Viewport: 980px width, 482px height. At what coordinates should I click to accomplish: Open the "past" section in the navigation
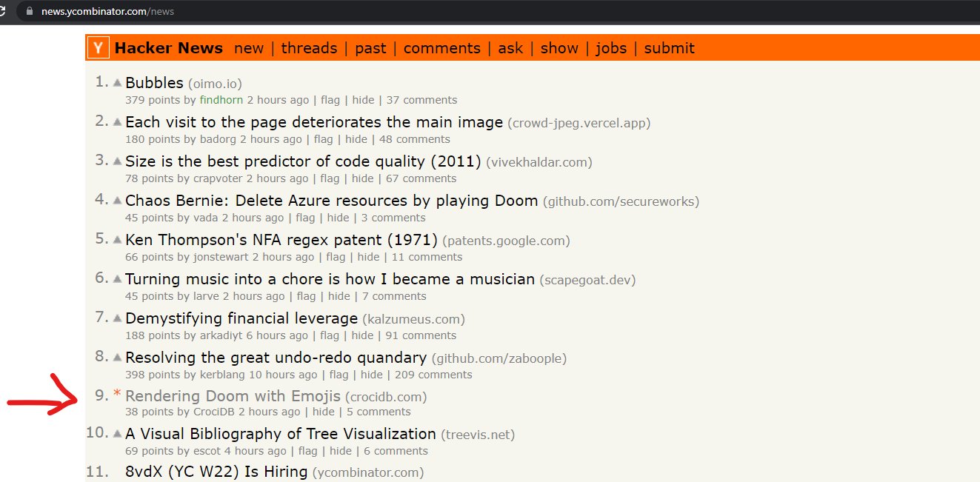click(370, 47)
